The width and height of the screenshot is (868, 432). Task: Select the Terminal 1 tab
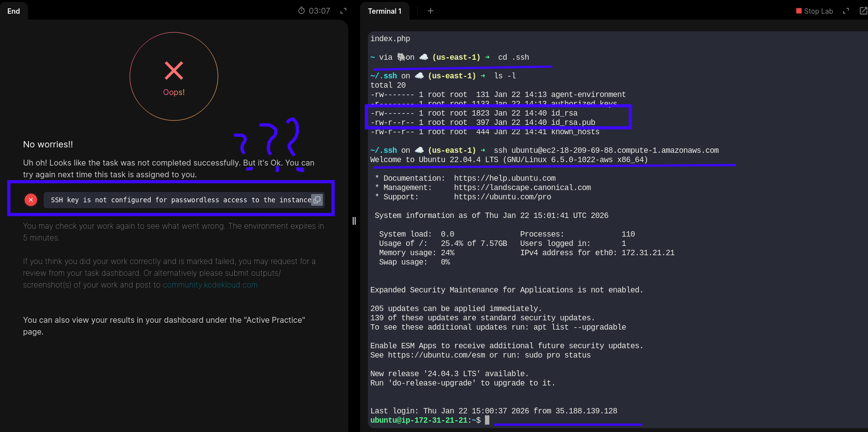pos(385,11)
